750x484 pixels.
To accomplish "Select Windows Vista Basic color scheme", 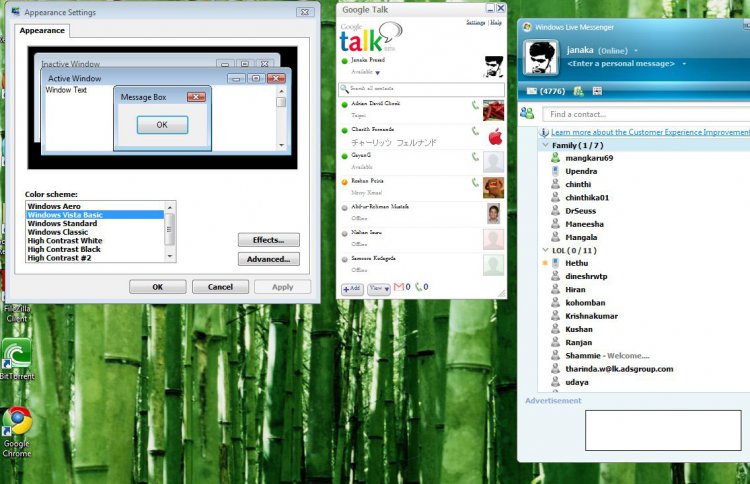I will 95,215.
